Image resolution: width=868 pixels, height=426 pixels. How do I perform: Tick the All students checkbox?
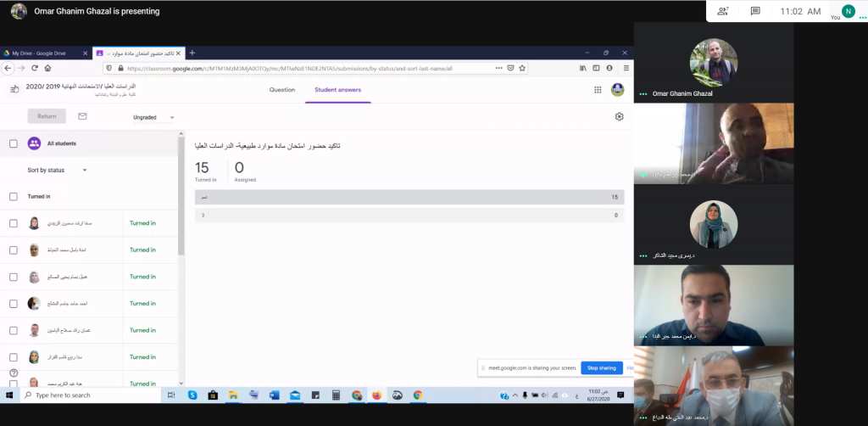(x=13, y=143)
